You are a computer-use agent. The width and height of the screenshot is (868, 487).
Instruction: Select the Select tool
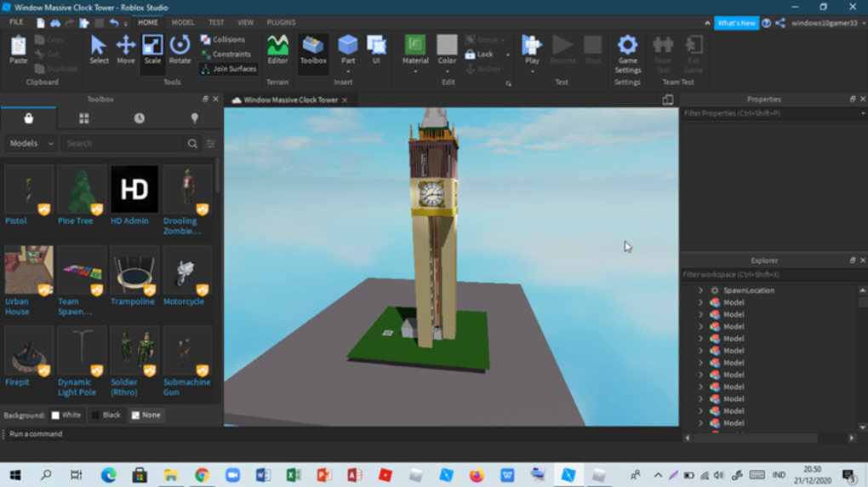click(99, 50)
